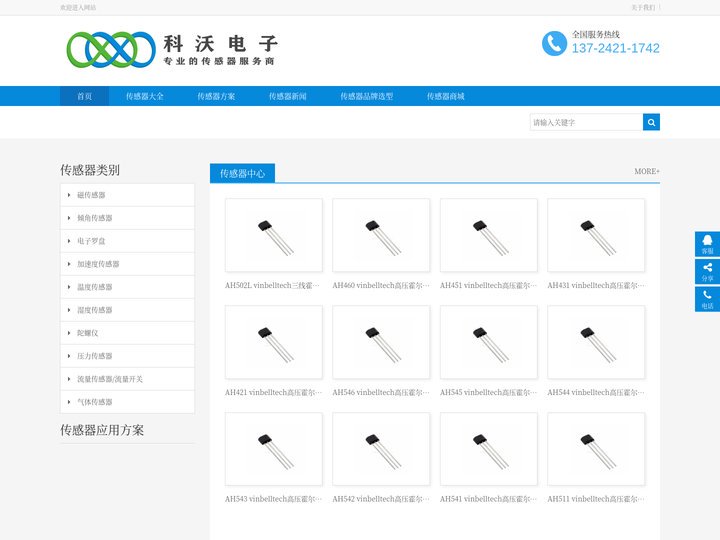Select the 传感器中心 tab header
The height and width of the screenshot is (540, 720).
click(242, 173)
